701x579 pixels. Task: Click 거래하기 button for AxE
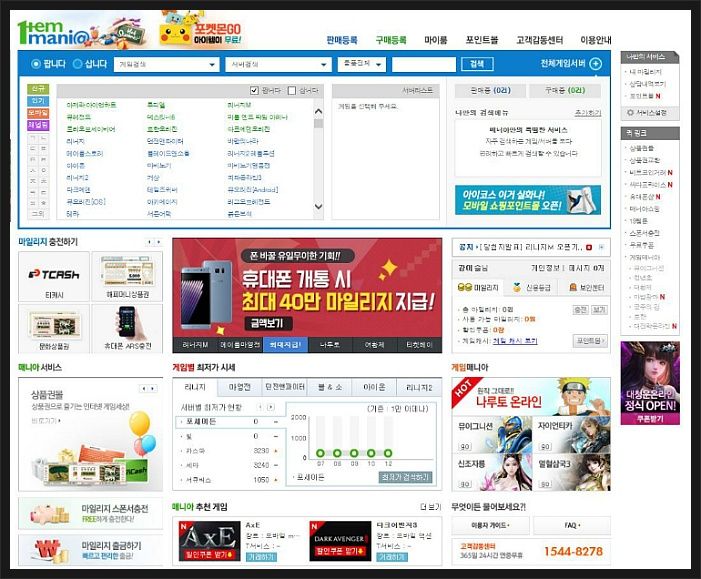point(261,557)
